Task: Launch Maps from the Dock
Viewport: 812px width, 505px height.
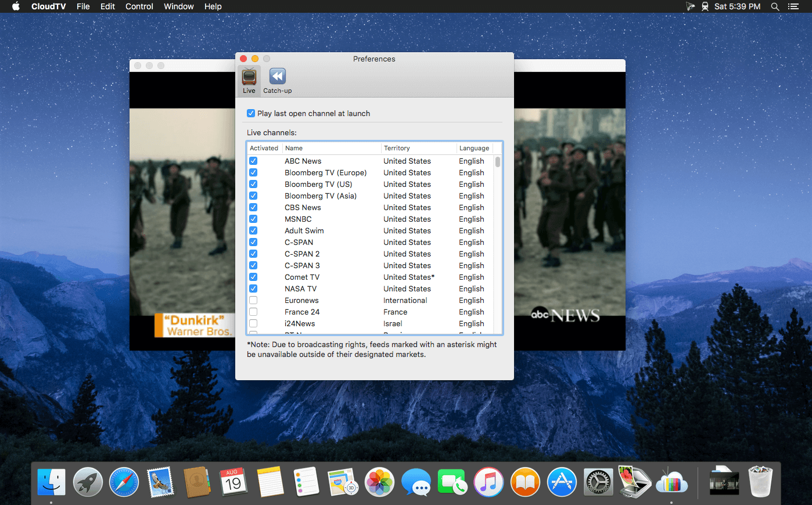Action: tap(343, 482)
